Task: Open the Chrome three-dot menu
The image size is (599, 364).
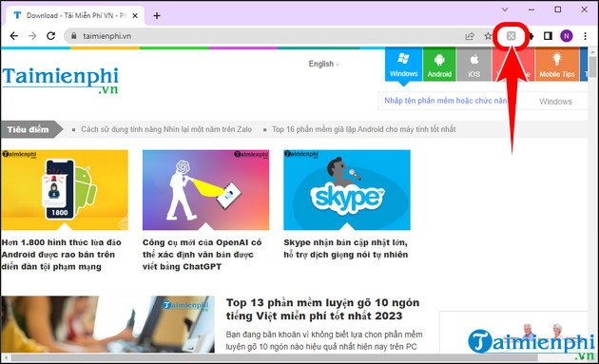Action: 586,36
